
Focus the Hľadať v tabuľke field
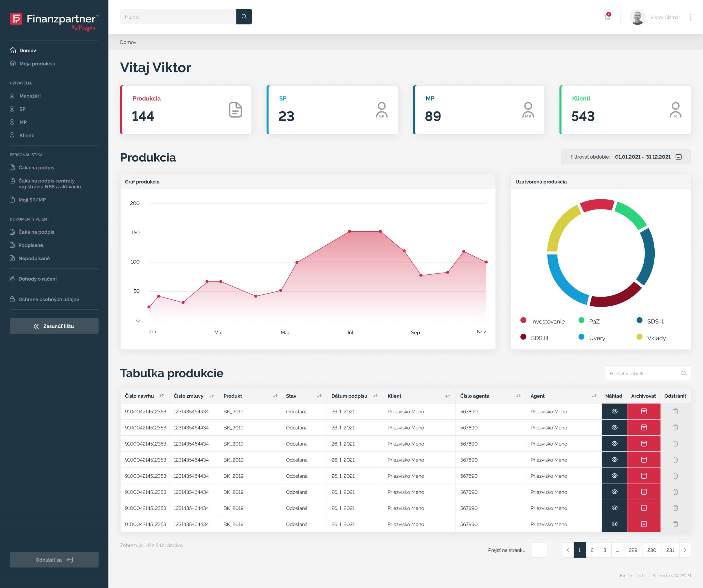[x=648, y=373]
